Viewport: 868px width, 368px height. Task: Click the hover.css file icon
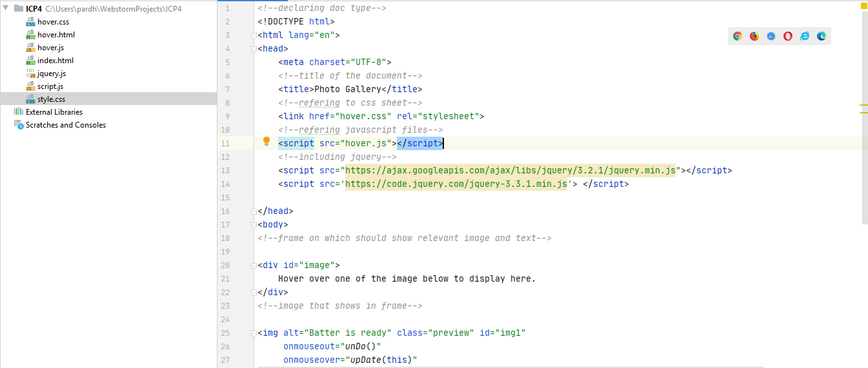[30, 22]
